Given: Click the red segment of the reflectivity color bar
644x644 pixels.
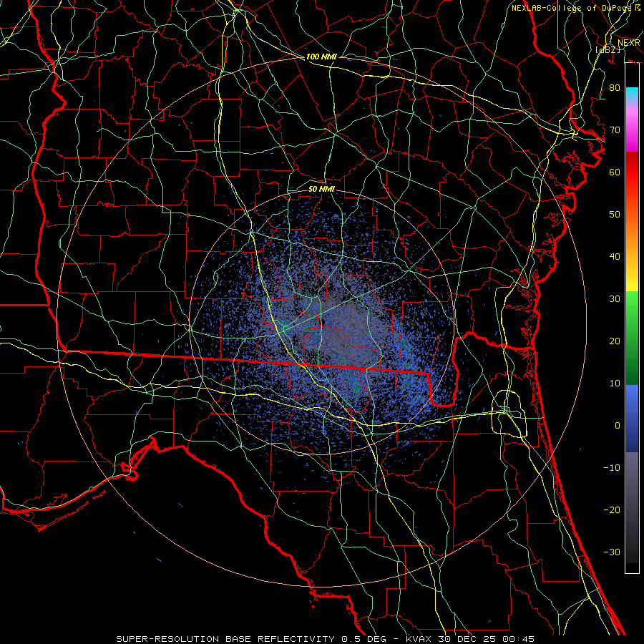Looking at the screenshot, I should pos(632,172).
